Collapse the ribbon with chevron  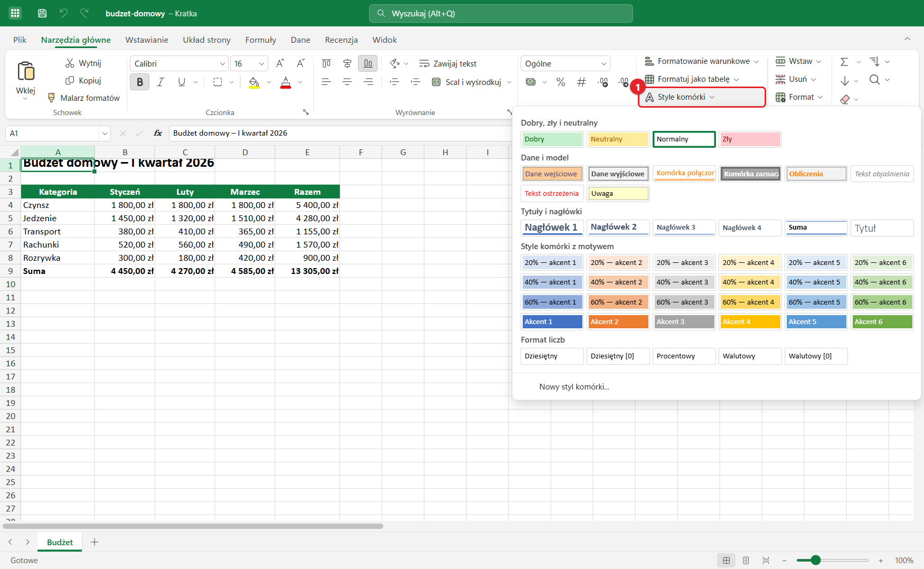point(907,39)
